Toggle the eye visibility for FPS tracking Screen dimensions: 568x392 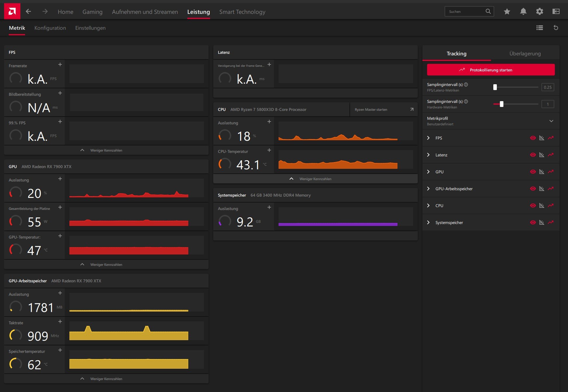pyautogui.click(x=533, y=138)
